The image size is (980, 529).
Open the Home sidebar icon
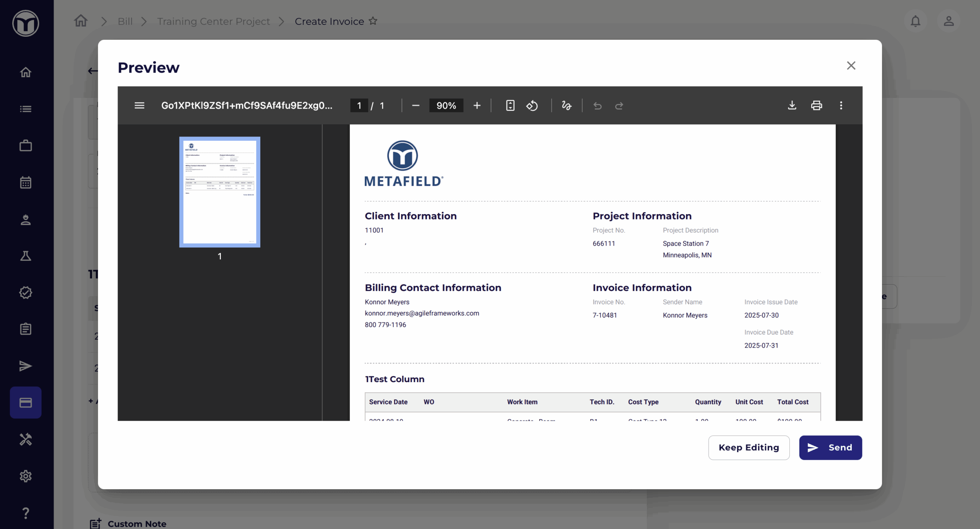point(26,72)
